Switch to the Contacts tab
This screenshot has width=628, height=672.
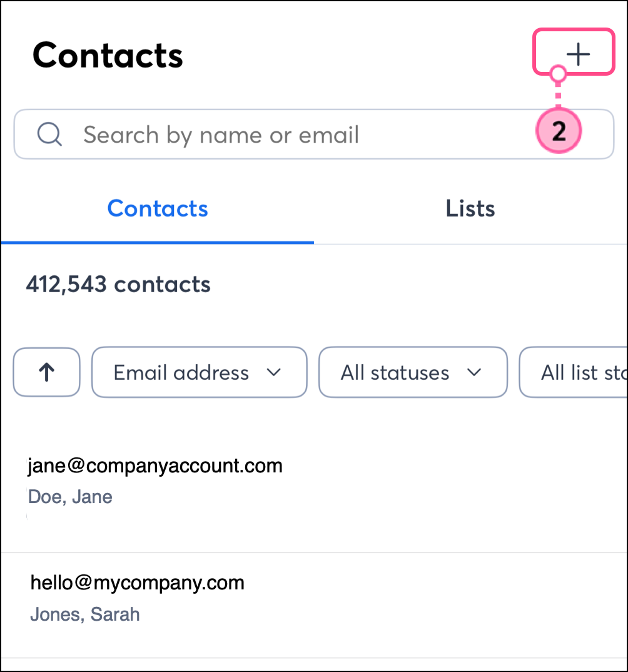click(158, 208)
